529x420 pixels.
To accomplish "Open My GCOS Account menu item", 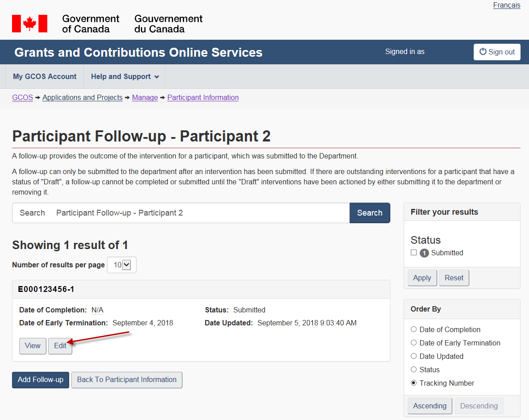I will tap(45, 77).
